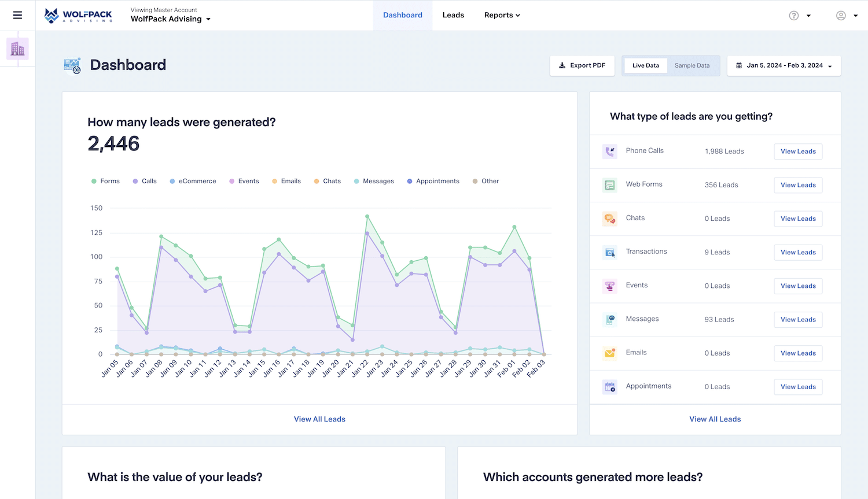
Task: Click the 356 Leads count for Web Forms
Action: pyautogui.click(x=722, y=185)
